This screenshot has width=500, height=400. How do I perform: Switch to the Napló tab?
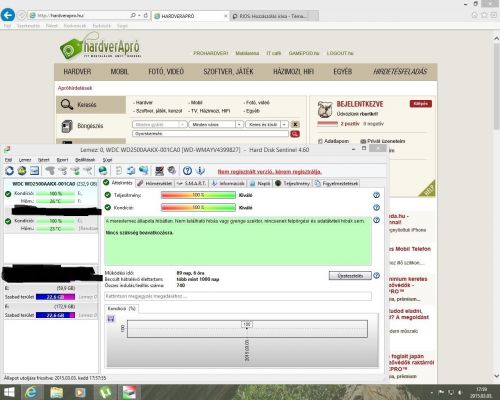[260, 183]
